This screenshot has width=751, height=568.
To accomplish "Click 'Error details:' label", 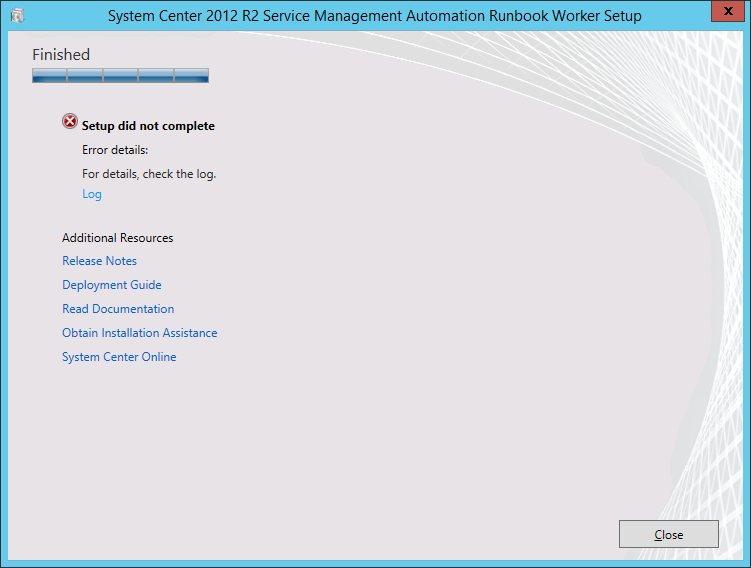I will coord(115,150).
